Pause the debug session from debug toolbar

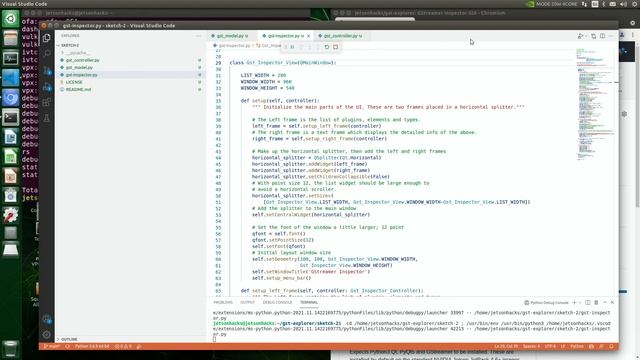292,47
